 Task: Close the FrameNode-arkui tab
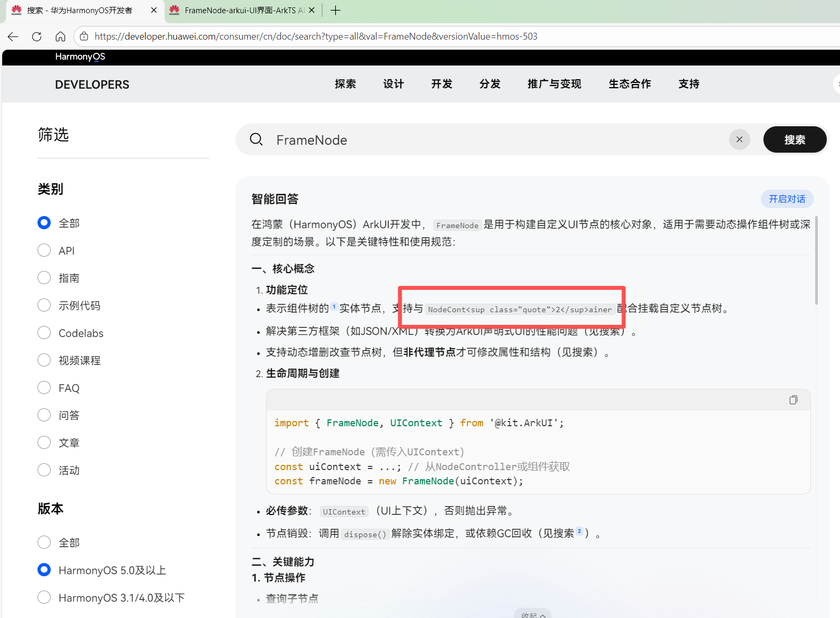pos(312,10)
